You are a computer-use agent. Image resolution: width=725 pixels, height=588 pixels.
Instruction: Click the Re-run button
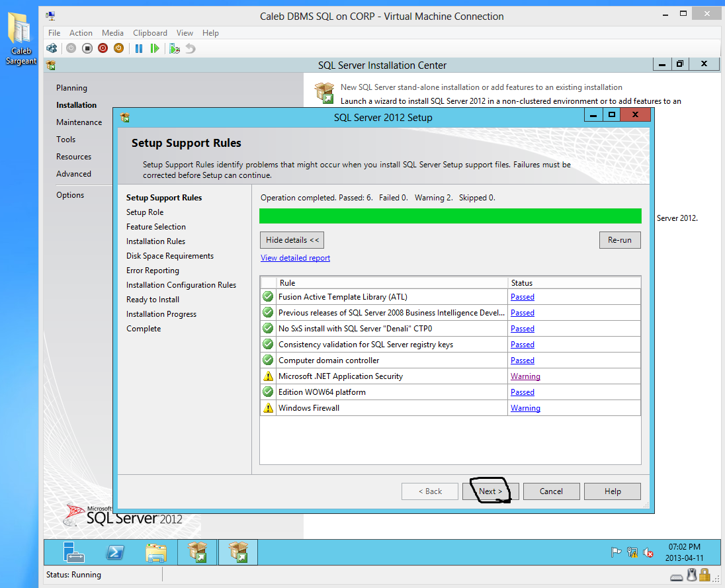tap(620, 240)
